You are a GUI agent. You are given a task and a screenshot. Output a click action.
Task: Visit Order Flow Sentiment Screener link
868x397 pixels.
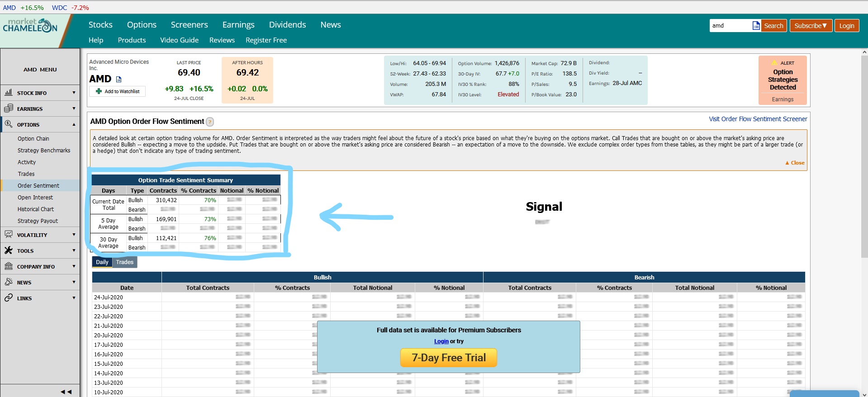coord(758,119)
